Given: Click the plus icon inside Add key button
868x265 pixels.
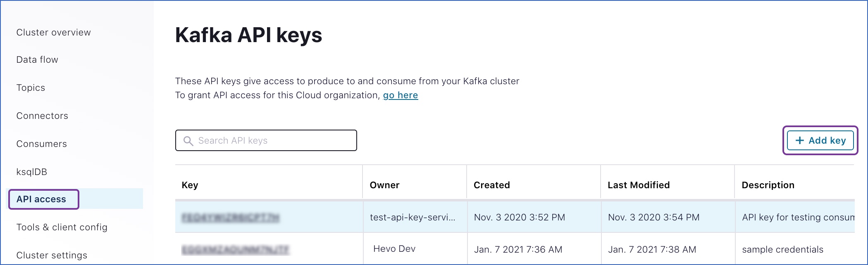Looking at the screenshot, I should pyautogui.click(x=799, y=140).
